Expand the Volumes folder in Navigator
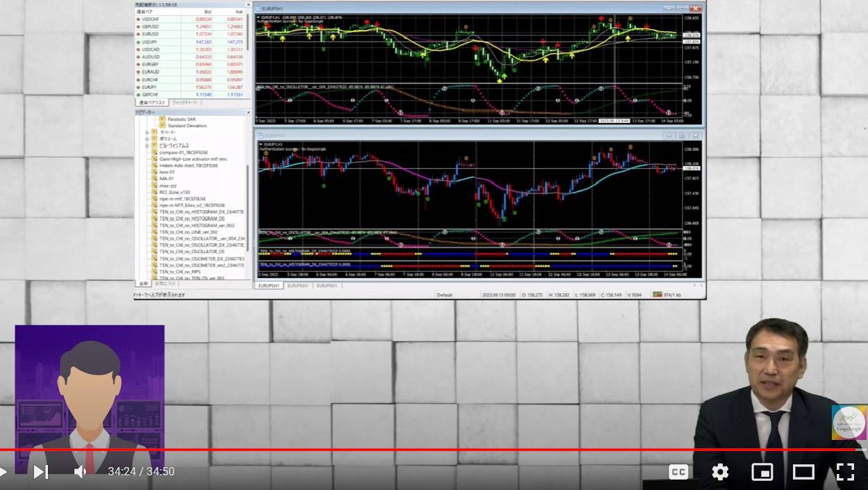Screen dimensions: 868x490 147,139
